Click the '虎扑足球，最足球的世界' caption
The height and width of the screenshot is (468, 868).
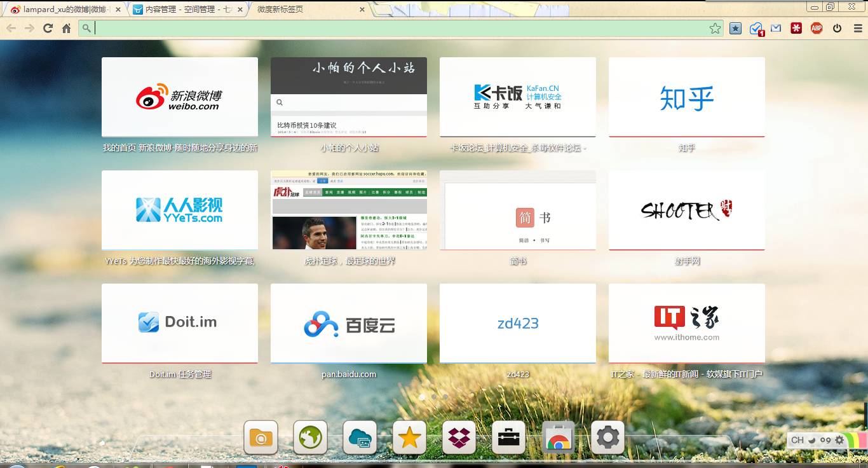click(x=349, y=261)
